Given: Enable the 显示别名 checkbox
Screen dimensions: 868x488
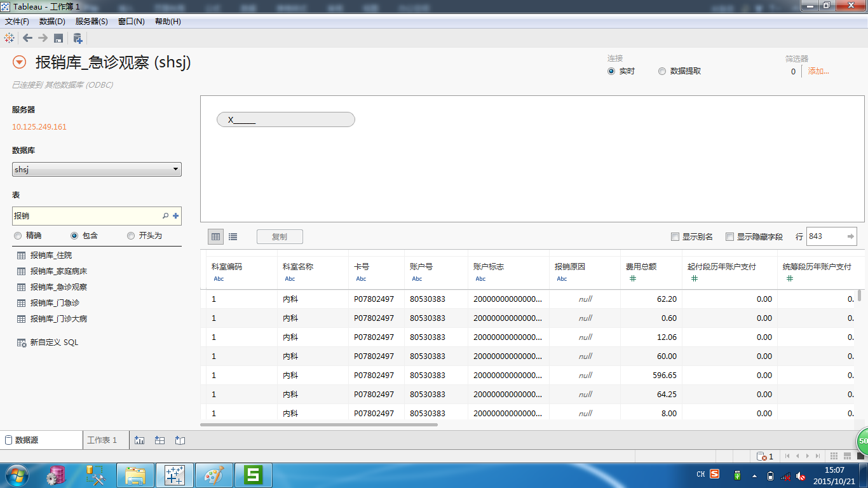Looking at the screenshot, I should pyautogui.click(x=675, y=237).
